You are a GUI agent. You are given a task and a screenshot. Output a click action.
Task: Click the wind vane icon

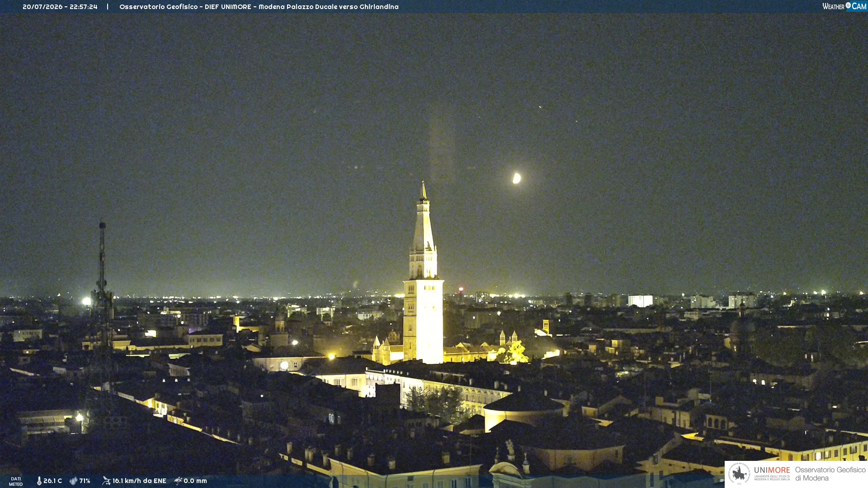[x=106, y=481]
